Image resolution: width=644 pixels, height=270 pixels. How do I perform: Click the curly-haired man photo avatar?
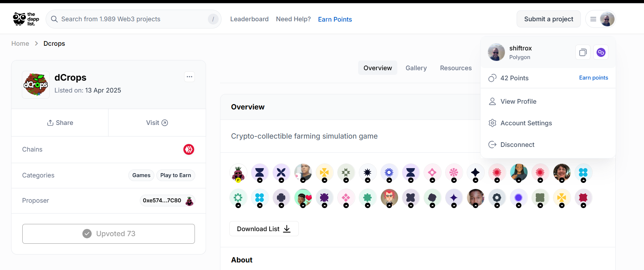[x=562, y=173]
